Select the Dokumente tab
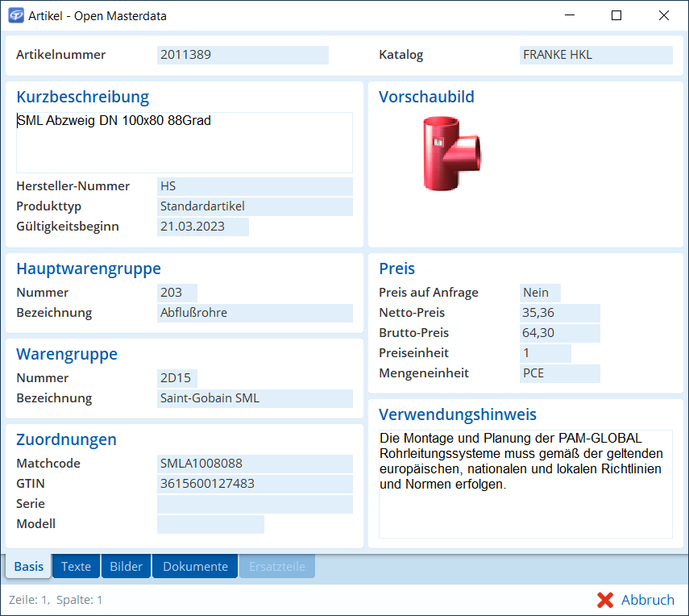This screenshot has height=616, width=689. (x=195, y=566)
